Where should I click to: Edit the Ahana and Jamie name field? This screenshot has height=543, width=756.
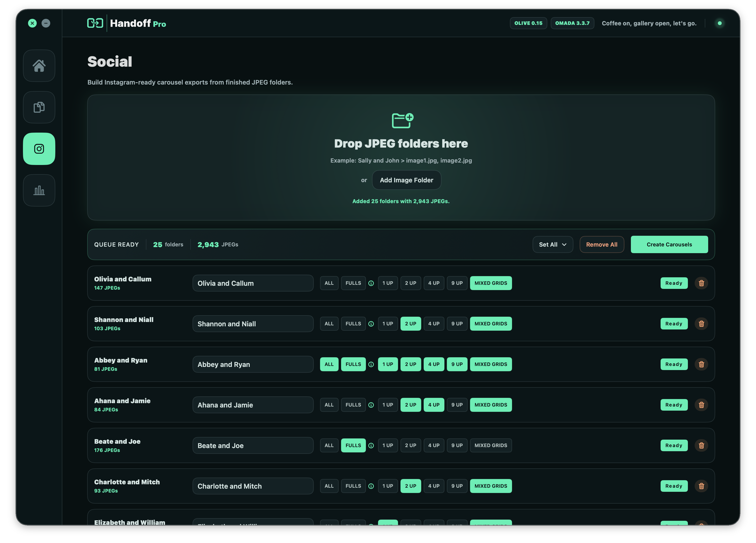(253, 405)
